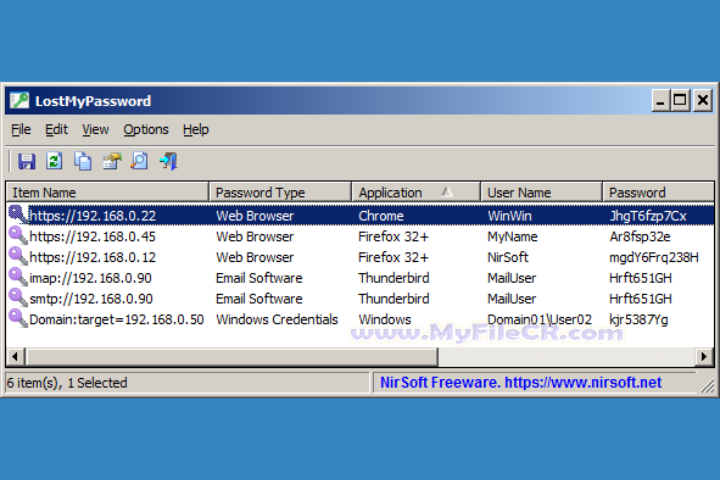720x480 pixels.
Task: Click key icon of imap://192.168.0.90 row
Action: (18, 277)
